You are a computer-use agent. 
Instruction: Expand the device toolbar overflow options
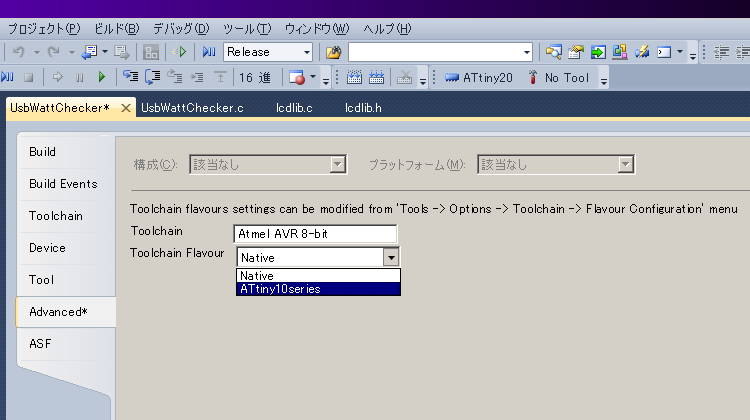[604, 78]
